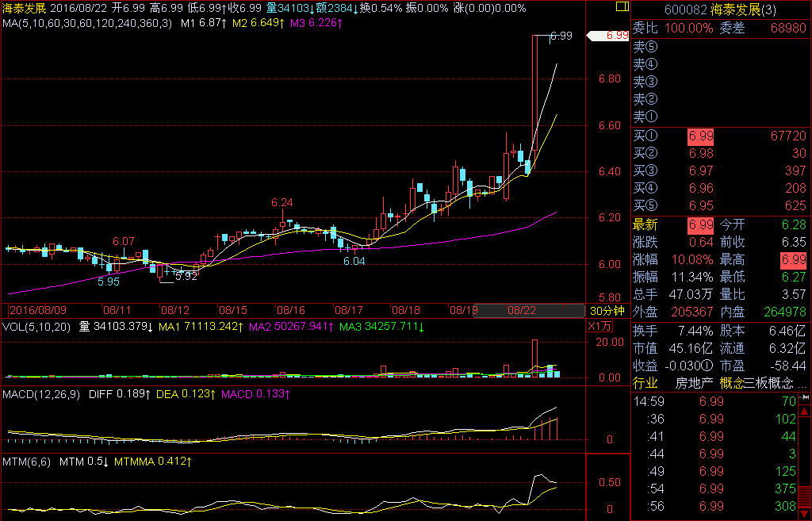Click the 08/16 date on time axis
Viewport: 812px width, 521px height.
pos(290,310)
